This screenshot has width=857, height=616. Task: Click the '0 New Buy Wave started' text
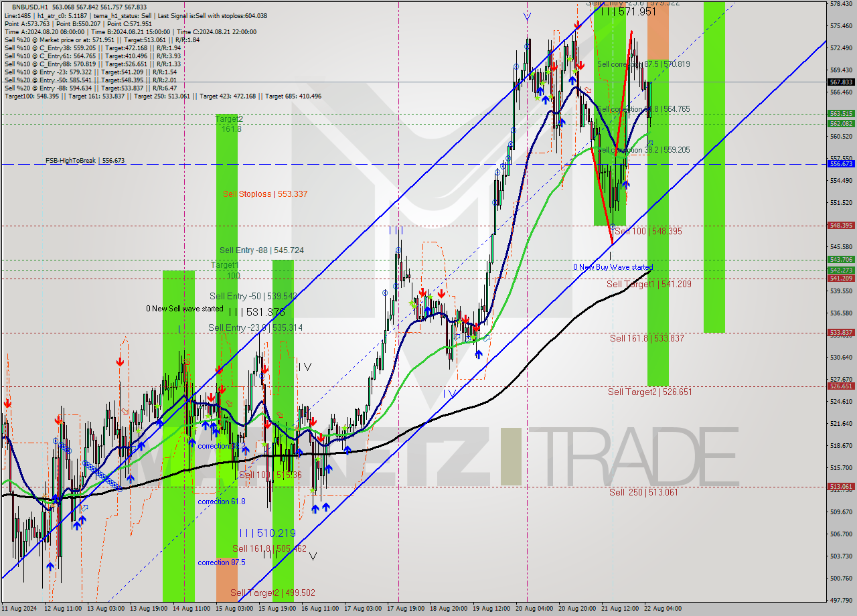click(x=613, y=267)
